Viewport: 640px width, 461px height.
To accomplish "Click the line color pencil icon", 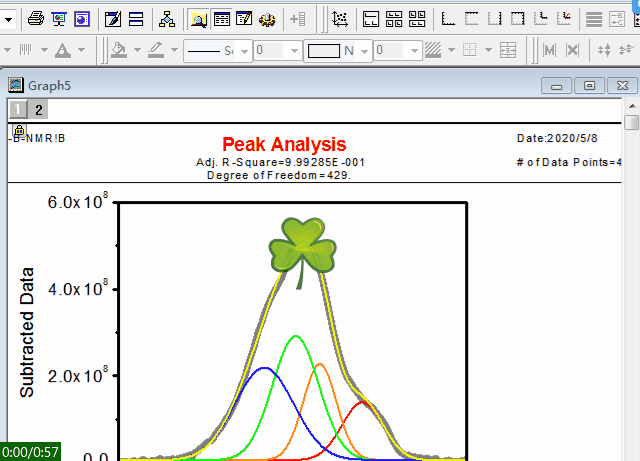I will pyautogui.click(x=156, y=50).
